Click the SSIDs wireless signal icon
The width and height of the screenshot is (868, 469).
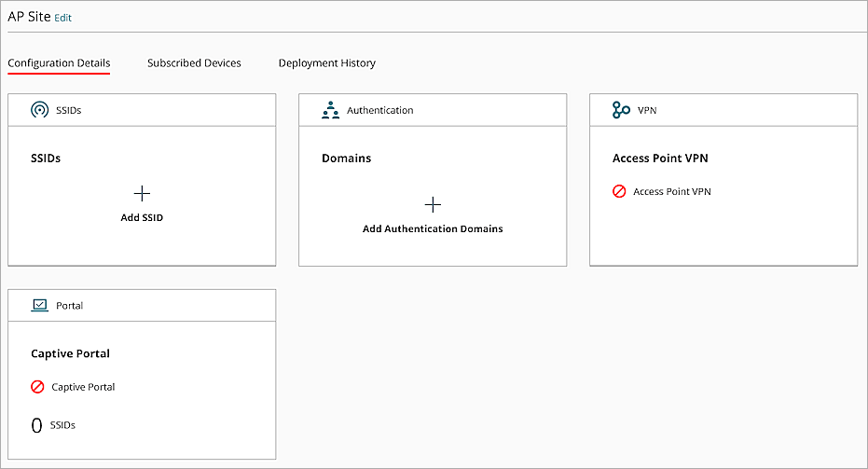tap(39, 110)
